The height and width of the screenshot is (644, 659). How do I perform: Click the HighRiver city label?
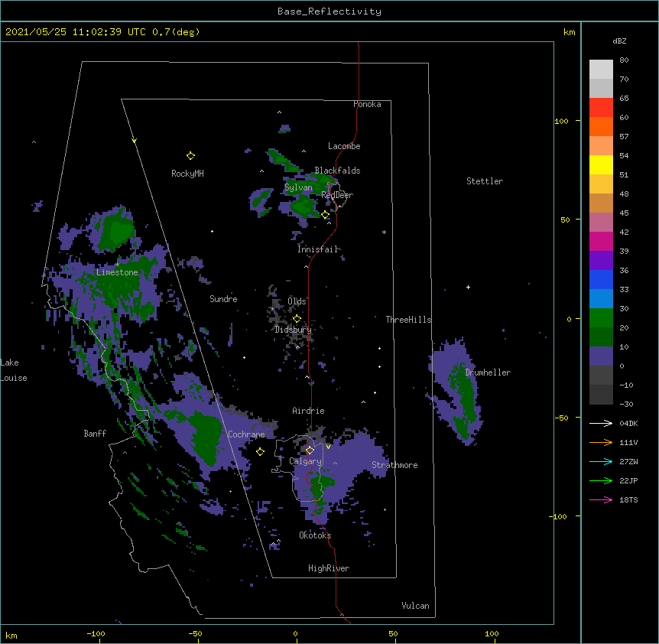click(x=329, y=568)
